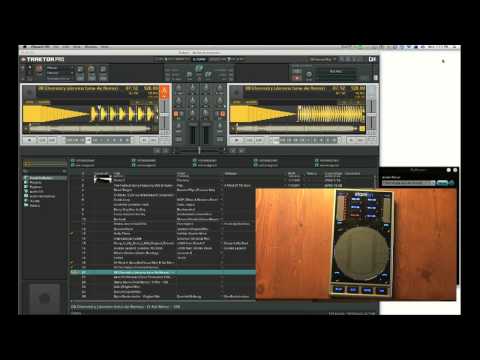Click the album art preview below the browser tree
The height and width of the screenshot is (360, 480).
click(x=44, y=298)
